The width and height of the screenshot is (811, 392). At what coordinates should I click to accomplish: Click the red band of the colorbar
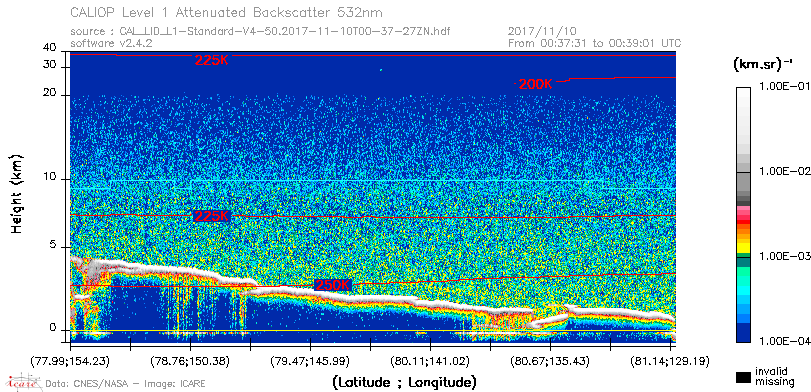tap(743, 223)
